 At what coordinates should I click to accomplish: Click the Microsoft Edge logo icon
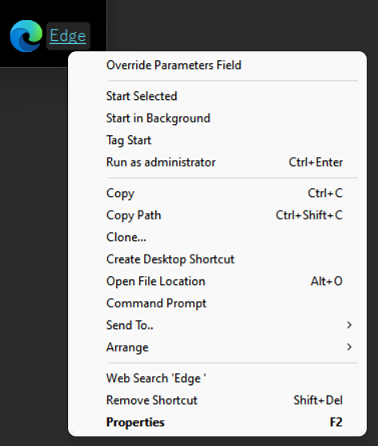pos(26,36)
